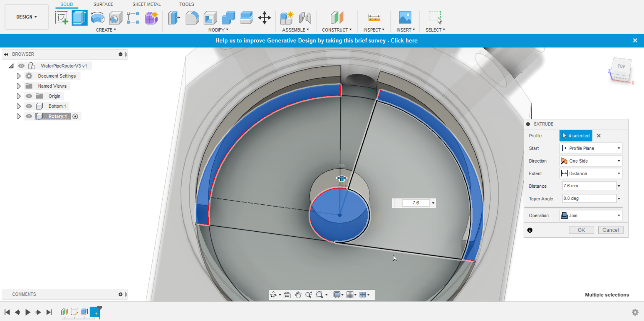Open the Operation Join dropdown
Viewport: 644px width, 321px height.
coord(591,216)
